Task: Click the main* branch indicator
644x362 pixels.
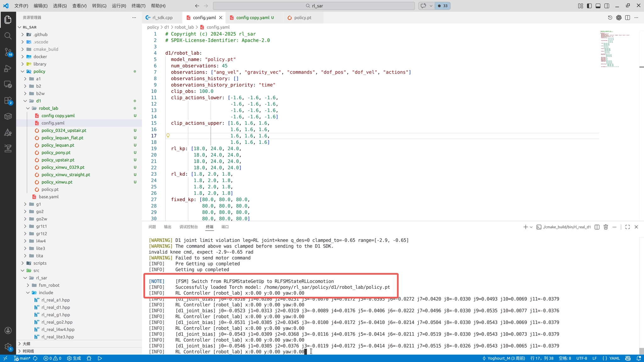Action: 22,358
